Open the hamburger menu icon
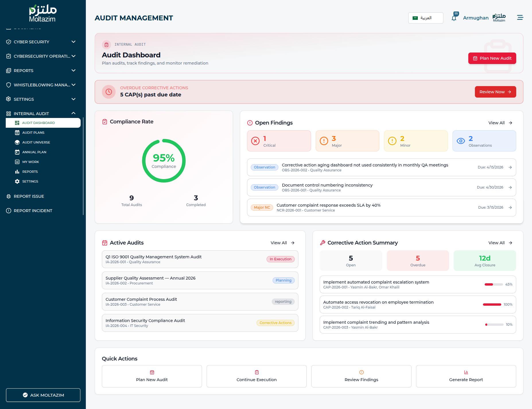 click(520, 18)
